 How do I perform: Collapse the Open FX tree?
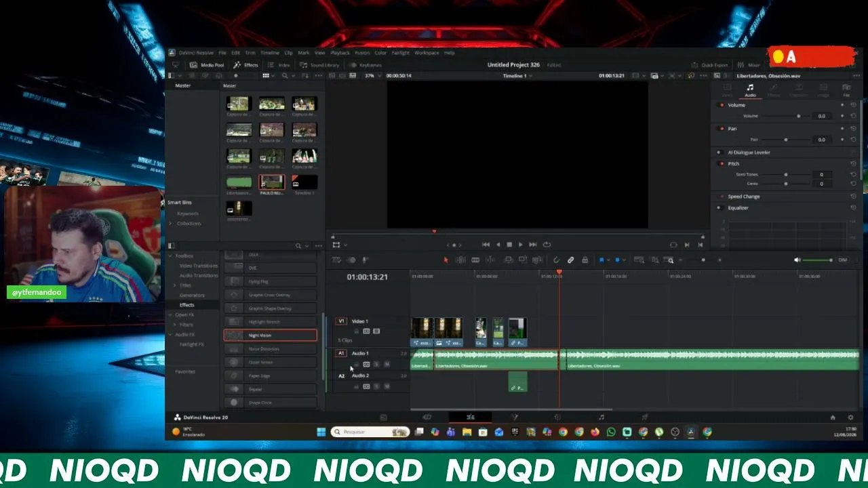[x=170, y=314]
